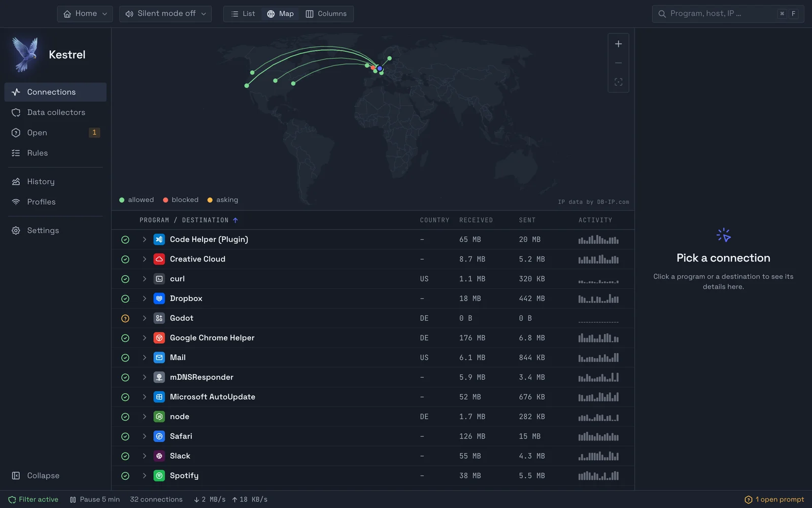
Task: Click Pause 5 min in status bar
Action: click(x=95, y=499)
